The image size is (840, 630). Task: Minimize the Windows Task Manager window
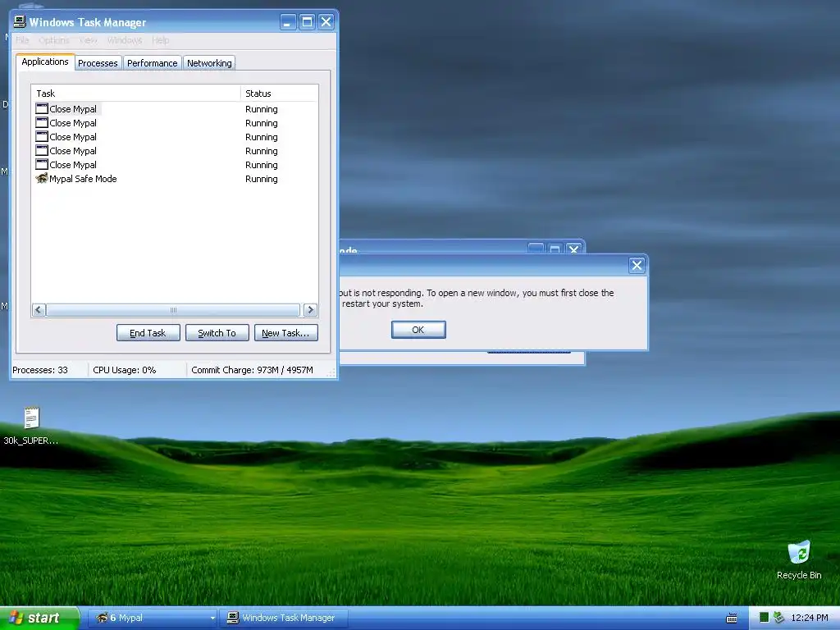click(x=288, y=22)
